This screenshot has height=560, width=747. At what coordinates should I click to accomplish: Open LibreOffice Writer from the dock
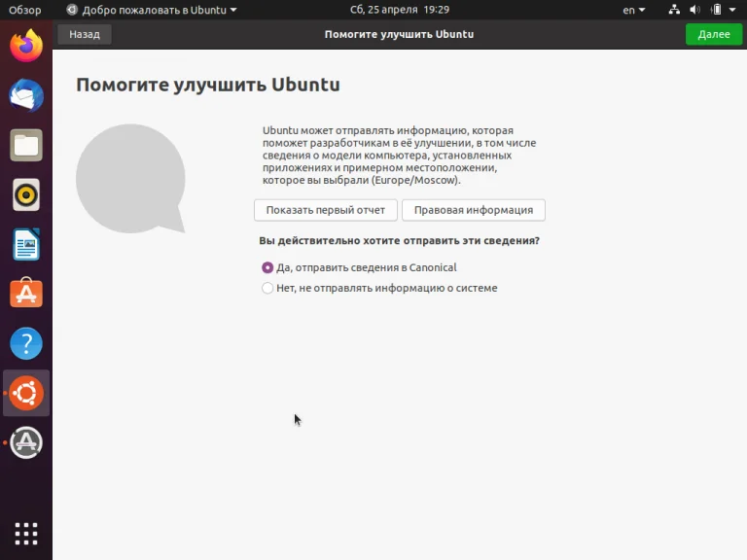click(26, 244)
